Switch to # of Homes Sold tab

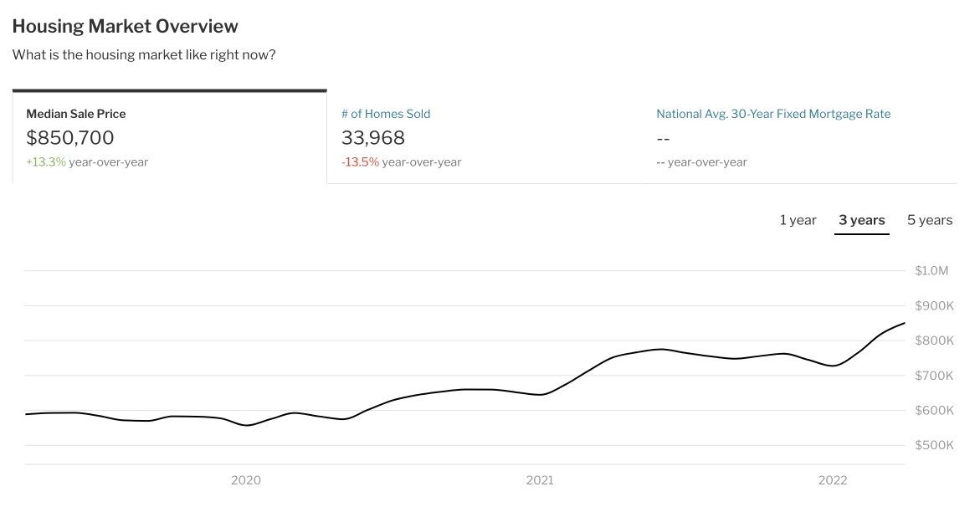pos(385,114)
